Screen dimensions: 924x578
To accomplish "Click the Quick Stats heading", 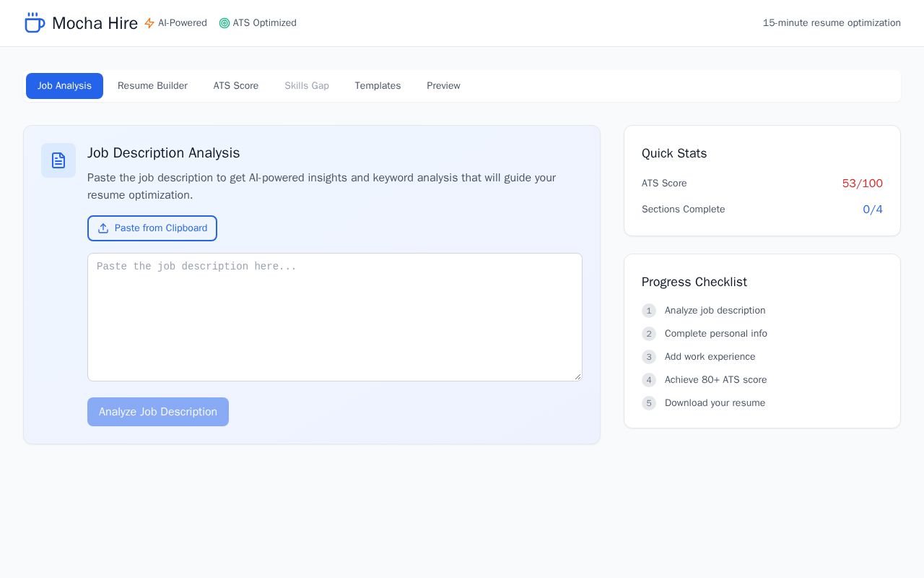I will 674,153.
